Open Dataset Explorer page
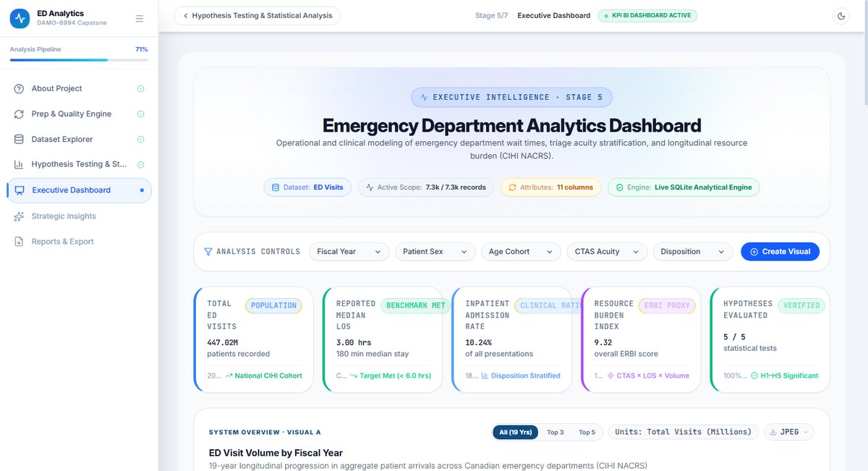868x471 pixels. [x=79, y=139]
